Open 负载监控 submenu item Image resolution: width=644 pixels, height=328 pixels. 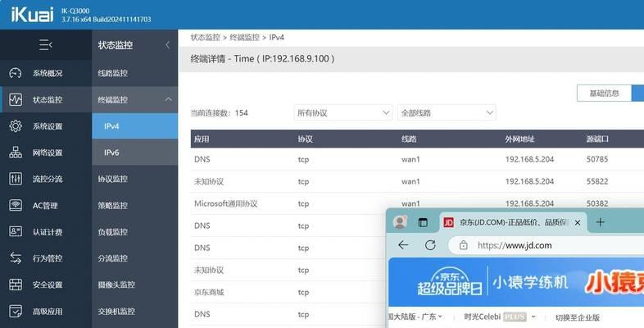point(112,232)
